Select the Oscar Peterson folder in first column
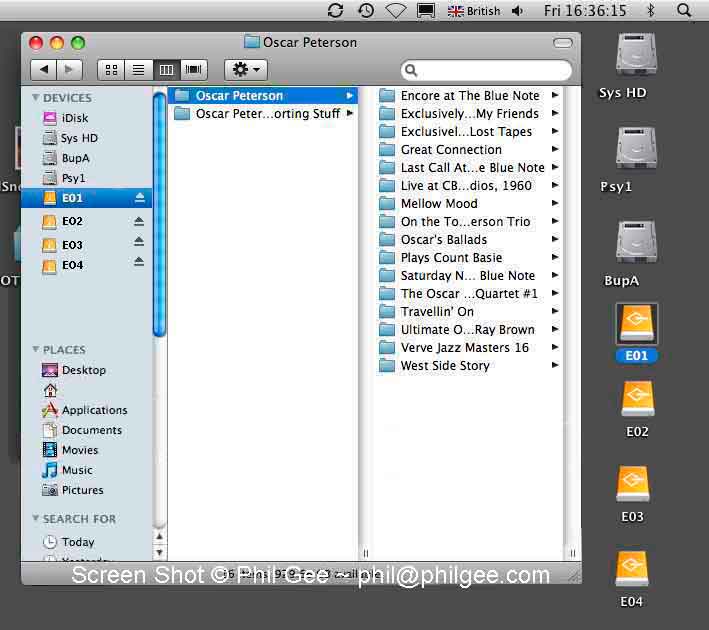 pyautogui.click(x=263, y=95)
